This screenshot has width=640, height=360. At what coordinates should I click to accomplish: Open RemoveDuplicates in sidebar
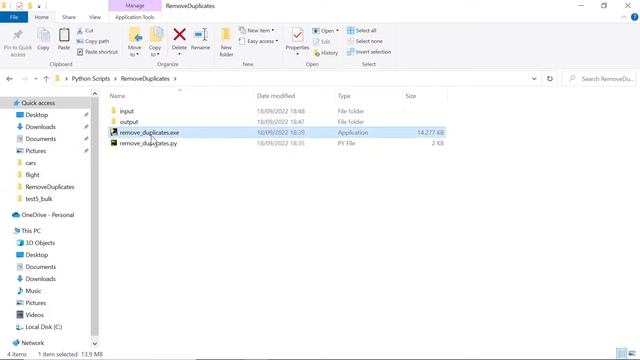[49, 187]
